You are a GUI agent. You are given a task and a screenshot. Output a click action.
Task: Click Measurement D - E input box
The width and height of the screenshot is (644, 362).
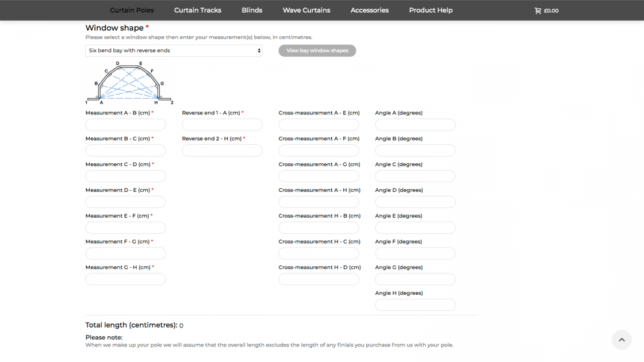click(125, 202)
